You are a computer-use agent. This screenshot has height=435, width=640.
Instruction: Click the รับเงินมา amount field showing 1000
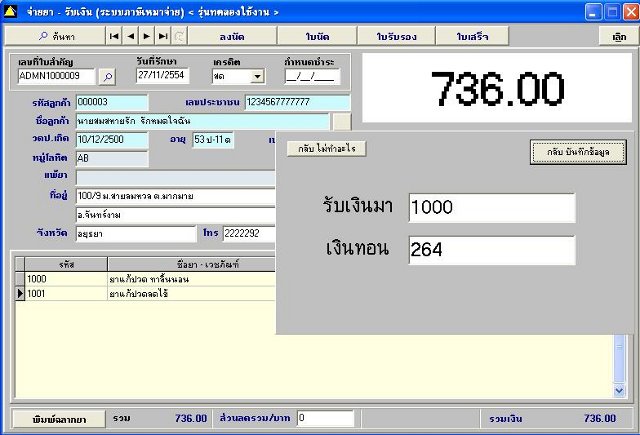coord(492,208)
